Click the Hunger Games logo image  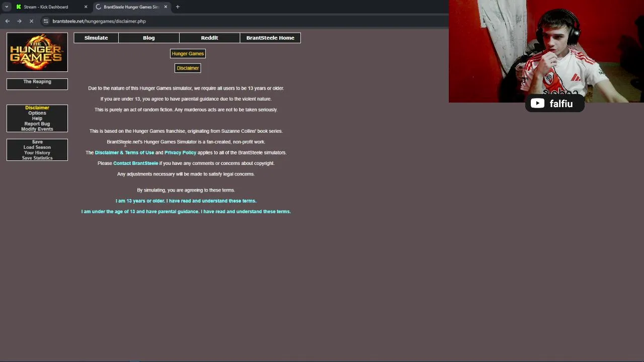click(37, 52)
